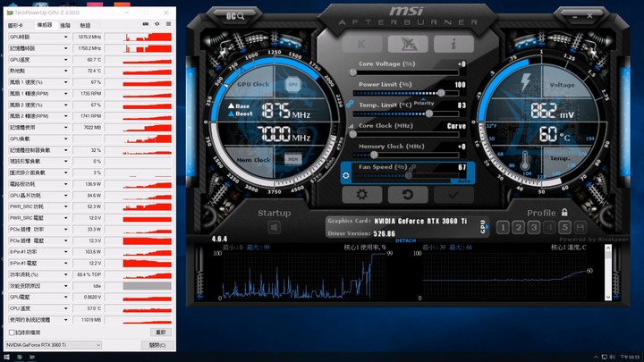This screenshot has height=362, width=644.
Task: Open Afterburner settings gear button
Action: click(362, 195)
